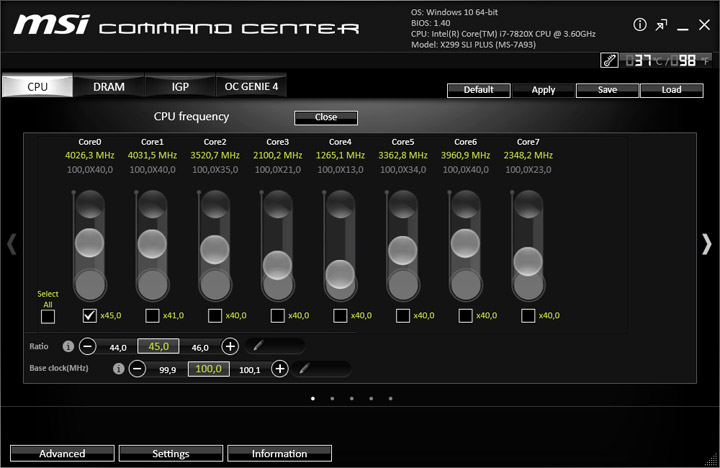
Task: Click the 100,0 base clock field
Action: click(x=208, y=369)
